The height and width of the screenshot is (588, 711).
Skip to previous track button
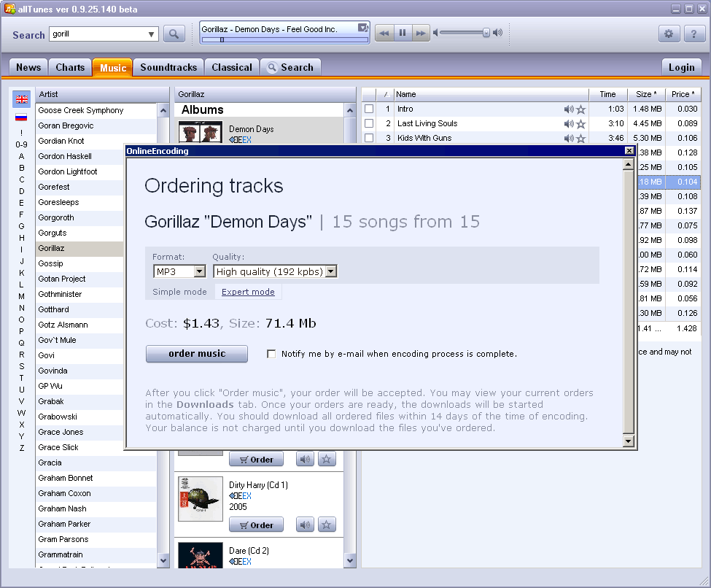384,33
